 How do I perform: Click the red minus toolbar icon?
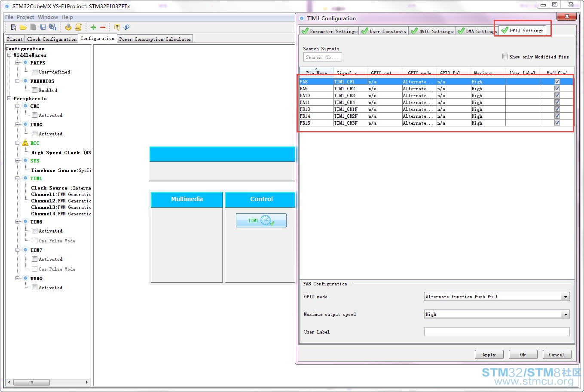click(103, 27)
